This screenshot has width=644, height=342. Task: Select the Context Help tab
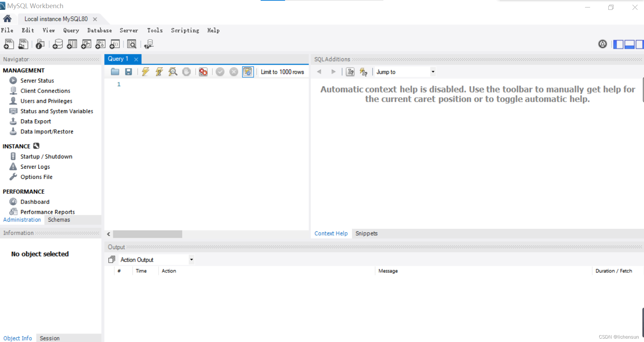331,233
